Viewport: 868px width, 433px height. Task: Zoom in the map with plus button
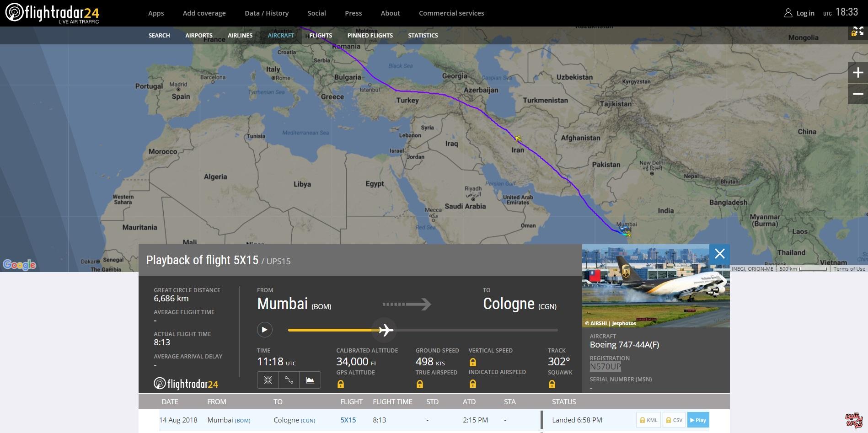click(857, 73)
